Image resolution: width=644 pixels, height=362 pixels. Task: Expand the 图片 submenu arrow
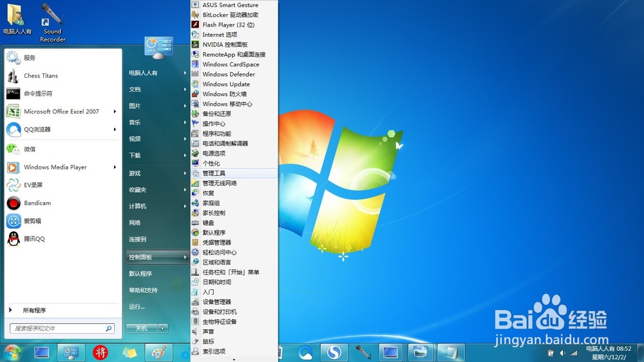pos(185,106)
